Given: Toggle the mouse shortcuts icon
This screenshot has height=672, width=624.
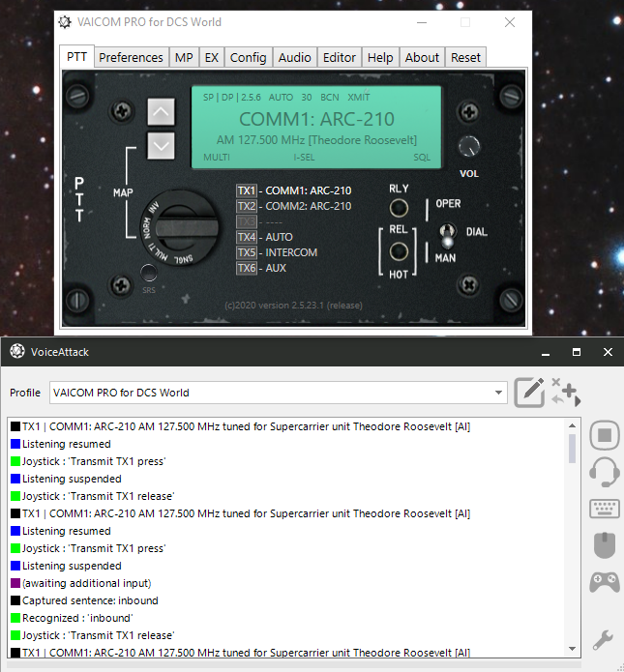Looking at the screenshot, I should tap(605, 545).
